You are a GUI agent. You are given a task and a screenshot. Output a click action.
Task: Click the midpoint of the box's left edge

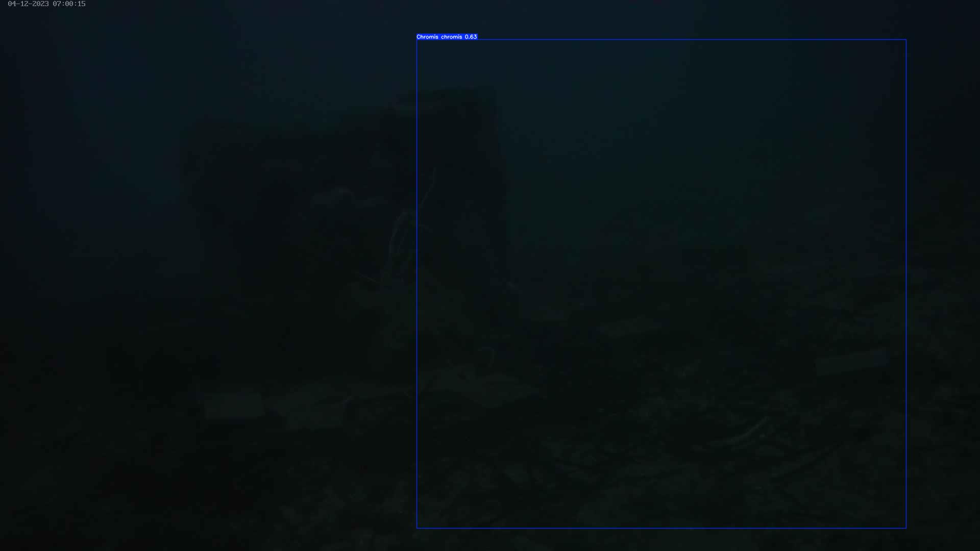pos(417,284)
